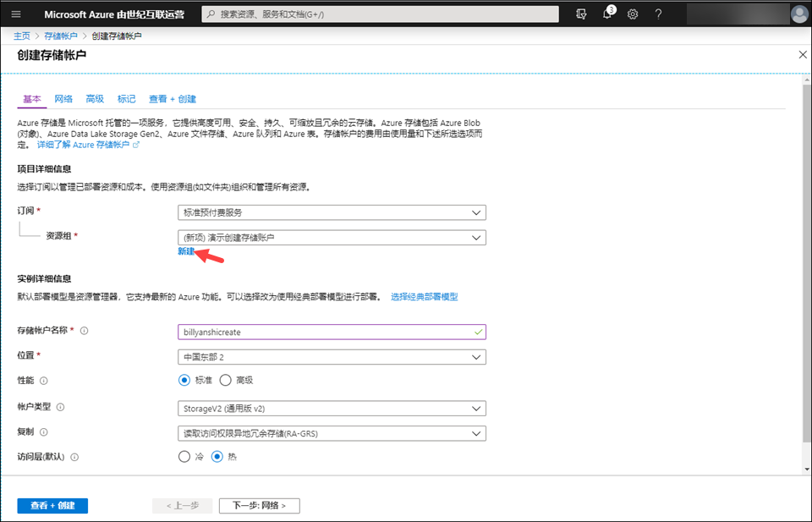Close the create storage account blade
Screen dimensions: 812x522
point(803,54)
